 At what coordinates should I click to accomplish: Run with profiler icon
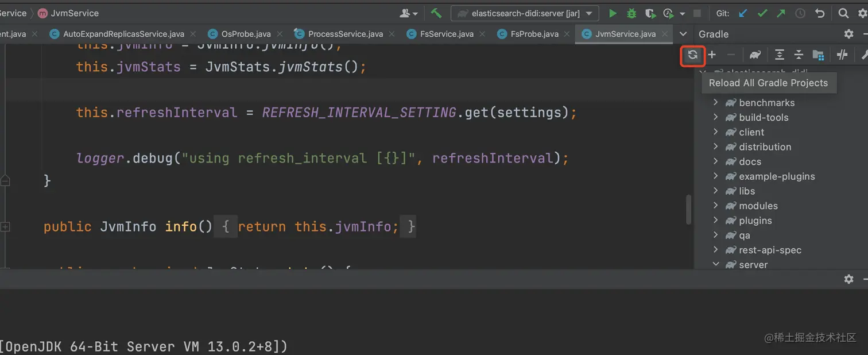668,13
